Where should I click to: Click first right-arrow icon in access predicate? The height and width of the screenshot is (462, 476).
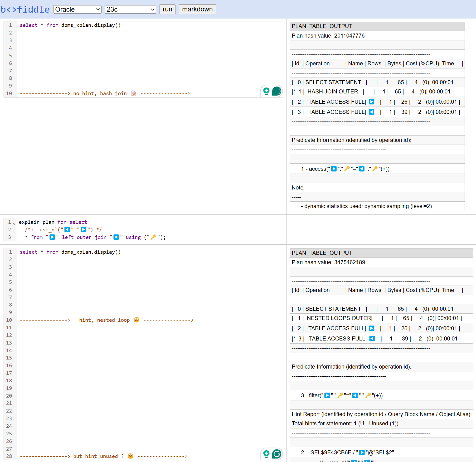[x=334, y=169]
